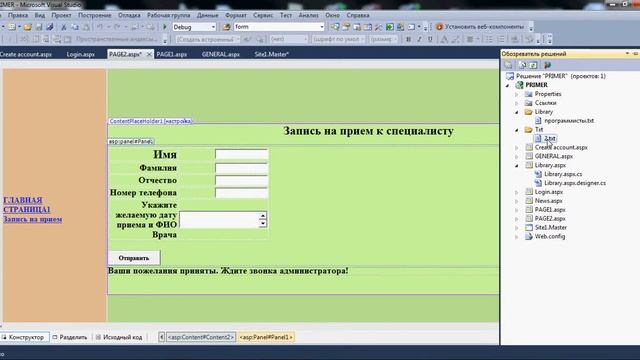
Task: Switch to the Site1.Master tab
Action: 271,54
